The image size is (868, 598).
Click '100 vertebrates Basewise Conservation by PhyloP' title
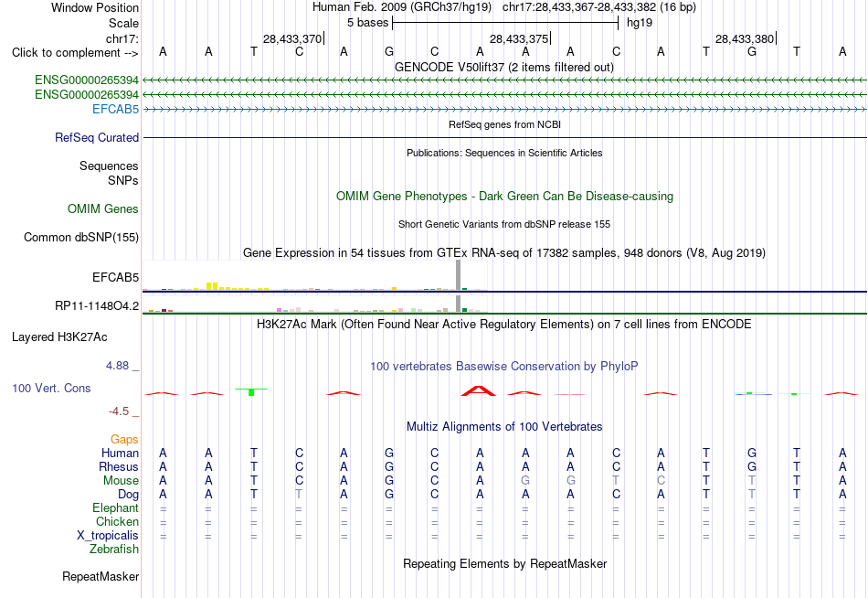pyautogui.click(x=503, y=367)
